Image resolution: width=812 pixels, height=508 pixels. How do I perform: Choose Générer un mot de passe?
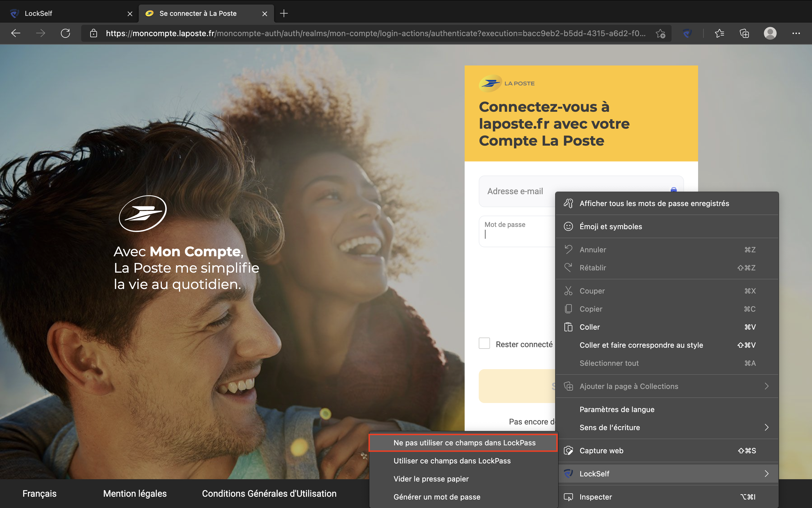coord(463,497)
